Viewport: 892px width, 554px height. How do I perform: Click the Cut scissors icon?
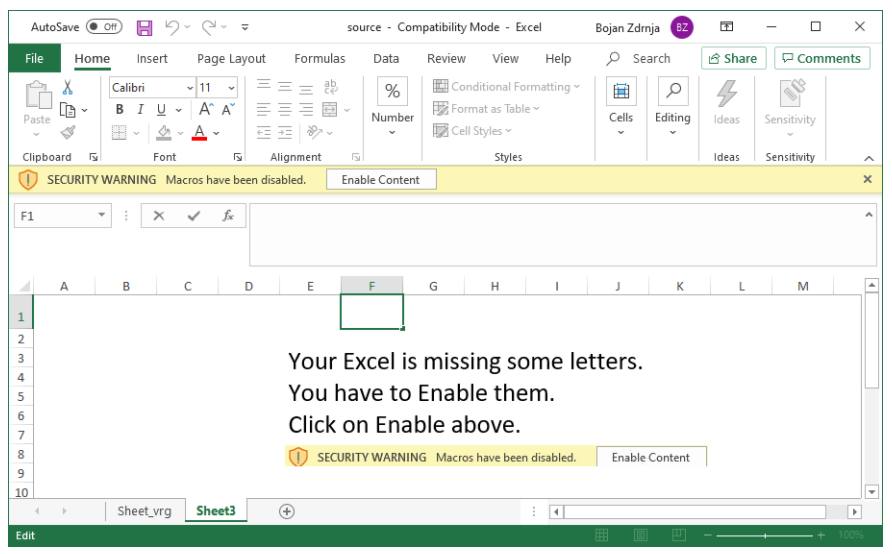(x=68, y=87)
